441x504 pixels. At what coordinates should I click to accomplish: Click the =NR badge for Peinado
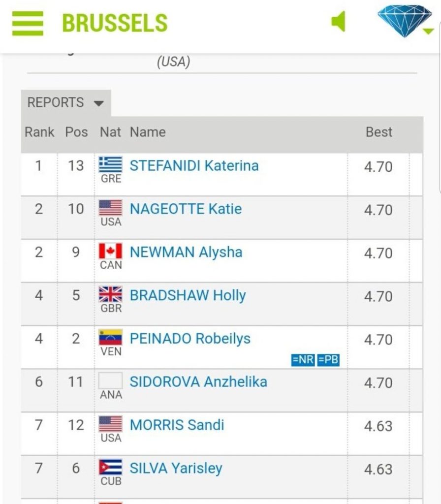click(x=303, y=360)
